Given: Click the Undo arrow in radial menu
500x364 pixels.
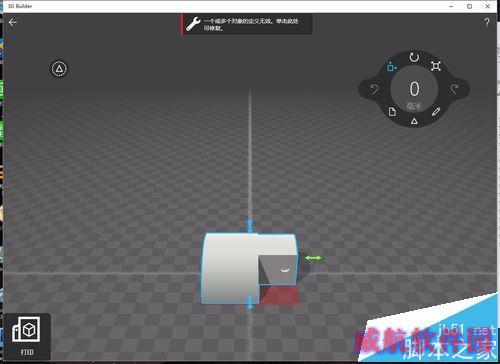Looking at the screenshot, I should 374,89.
